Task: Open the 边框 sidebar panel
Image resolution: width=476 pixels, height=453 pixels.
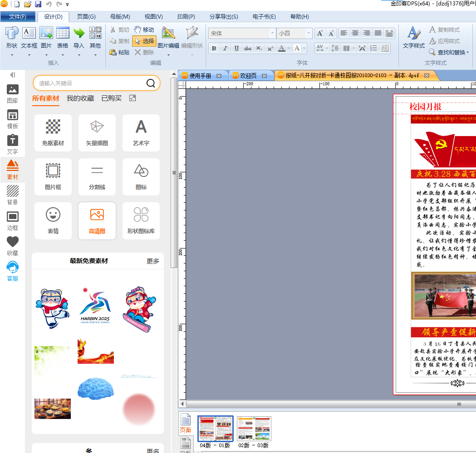Action: point(12,220)
